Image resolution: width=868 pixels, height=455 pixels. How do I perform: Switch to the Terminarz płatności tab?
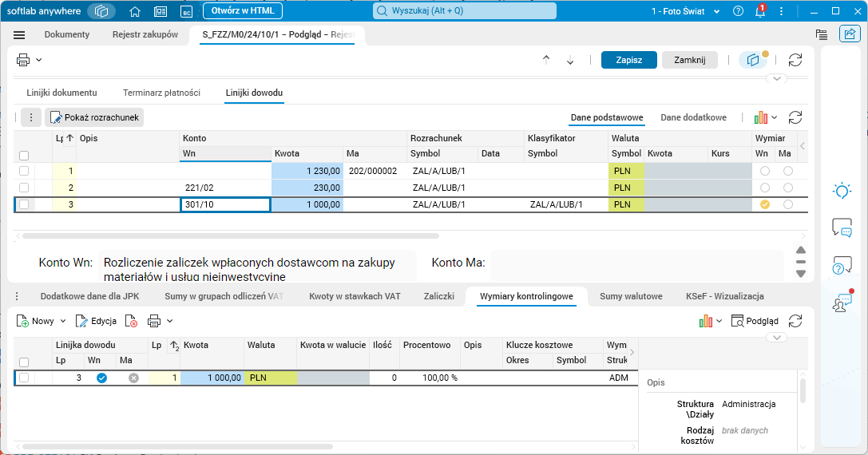(161, 93)
